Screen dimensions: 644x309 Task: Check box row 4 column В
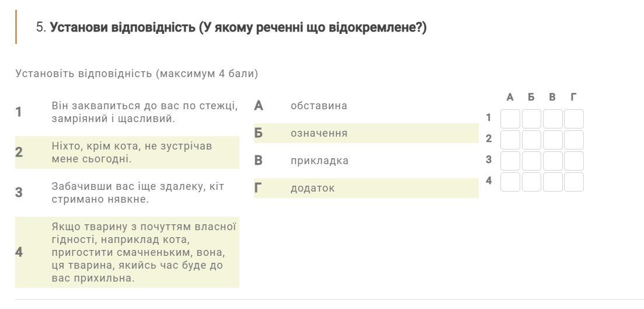(x=553, y=182)
